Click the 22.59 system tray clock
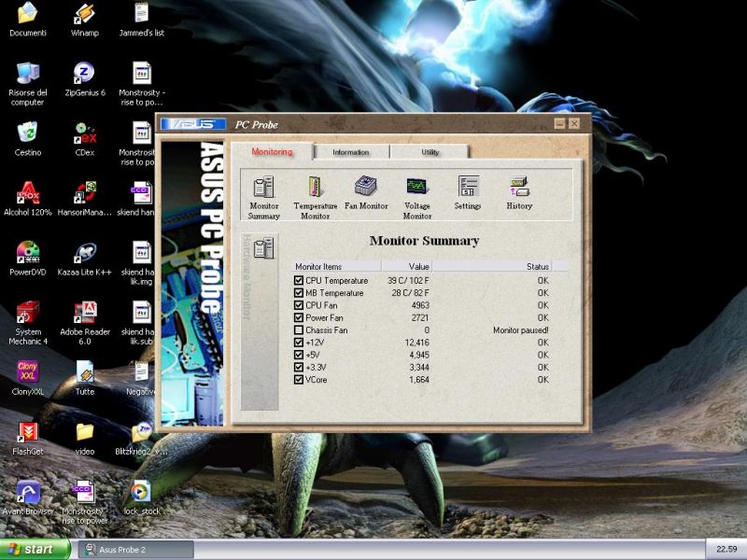 pos(726,549)
